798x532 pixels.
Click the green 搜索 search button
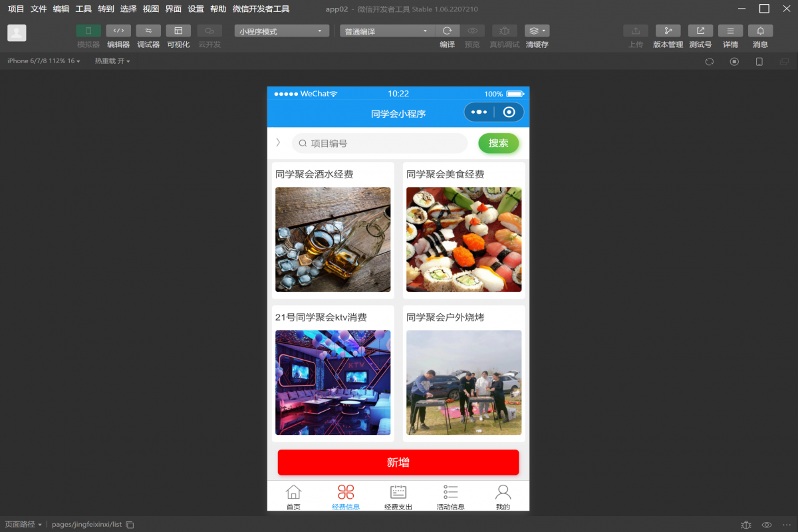click(499, 143)
